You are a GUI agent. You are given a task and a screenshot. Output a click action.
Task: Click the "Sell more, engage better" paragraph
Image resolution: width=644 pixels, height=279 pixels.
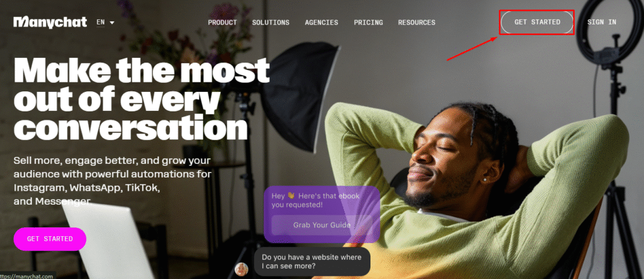(x=113, y=181)
